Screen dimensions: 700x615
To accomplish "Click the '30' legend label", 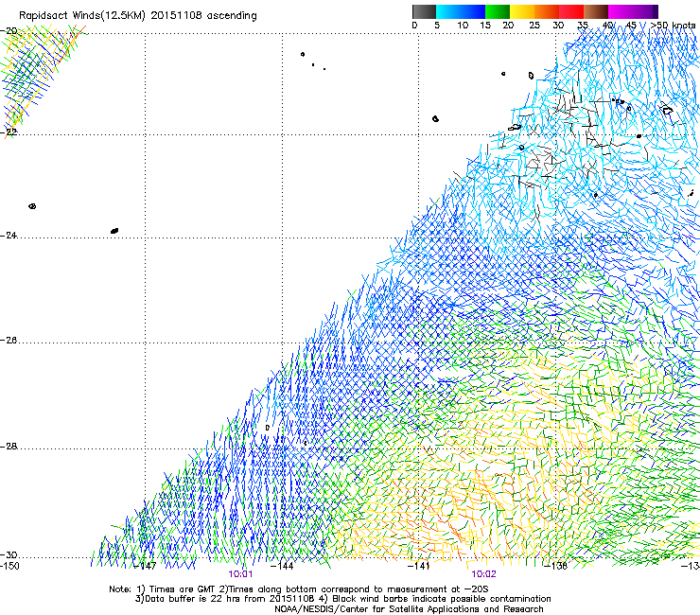I will [558, 26].
